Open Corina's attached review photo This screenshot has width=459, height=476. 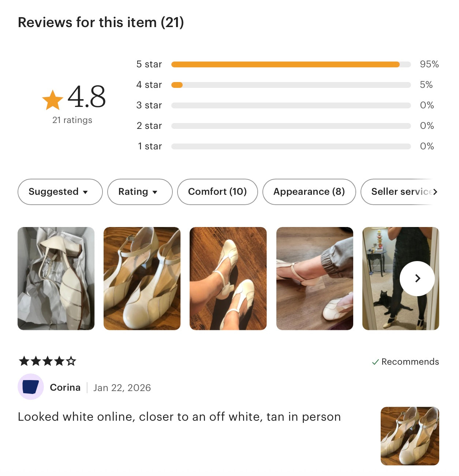click(410, 436)
